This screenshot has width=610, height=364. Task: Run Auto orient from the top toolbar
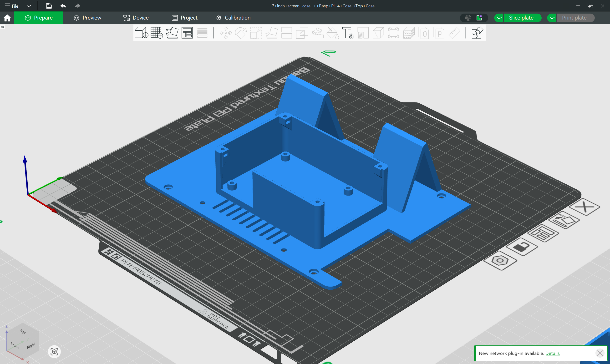click(x=172, y=33)
